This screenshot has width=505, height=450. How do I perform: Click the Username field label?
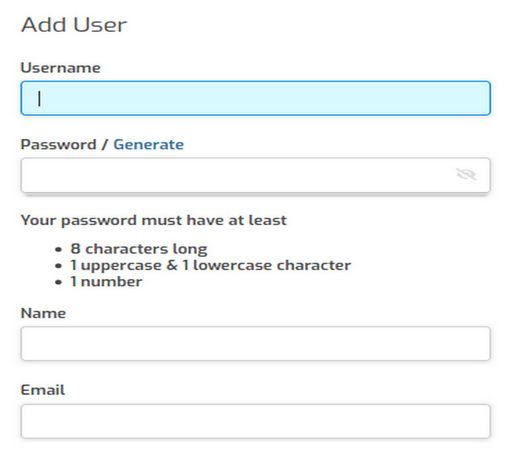(60, 68)
